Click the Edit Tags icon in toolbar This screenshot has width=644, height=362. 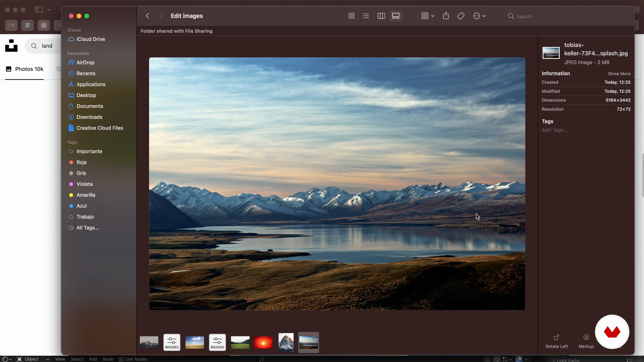pyautogui.click(x=461, y=16)
